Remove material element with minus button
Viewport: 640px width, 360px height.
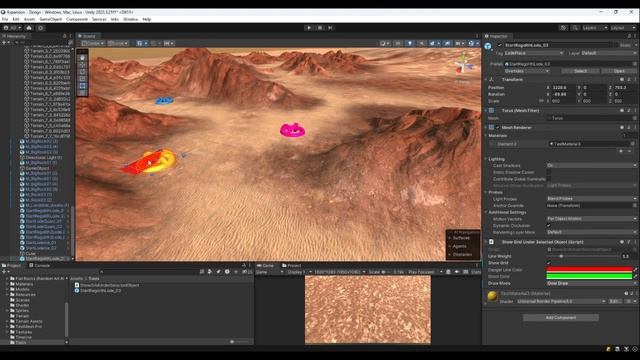[629, 151]
